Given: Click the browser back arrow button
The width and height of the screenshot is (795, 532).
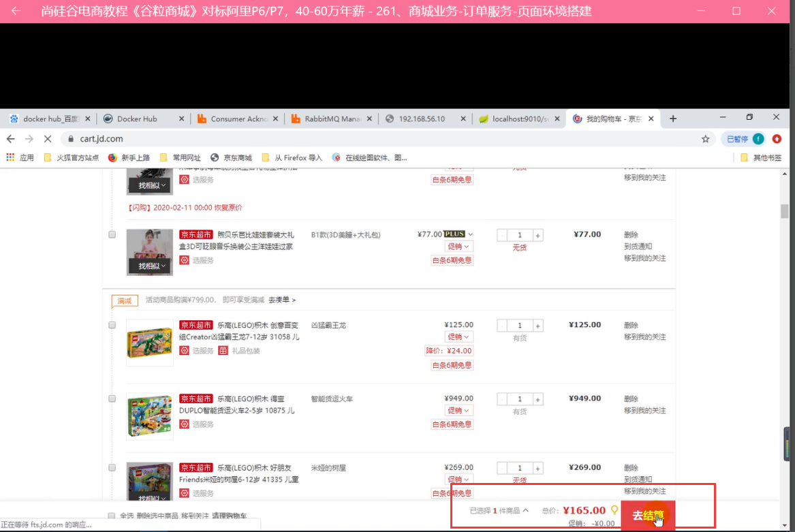Looking at the screenshot, I should coord(11,138).
